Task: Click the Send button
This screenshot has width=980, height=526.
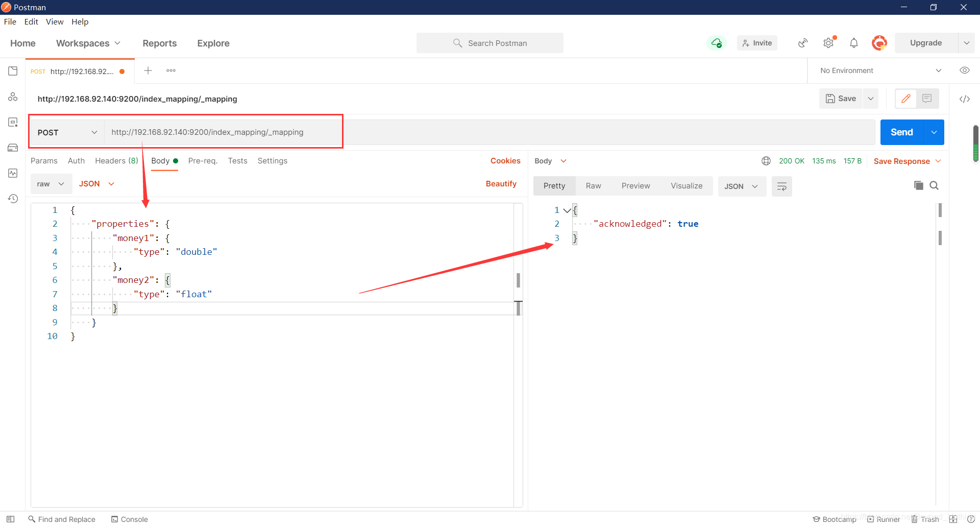Action: pyautogui.click(x=902, y=132)
